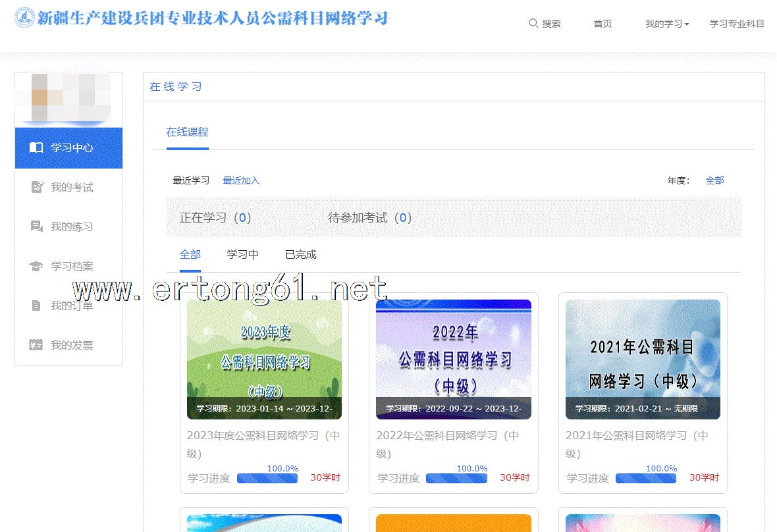Click the open book icon beside 学习中心
Screen dimensions: 777x532
coord(36,147)
